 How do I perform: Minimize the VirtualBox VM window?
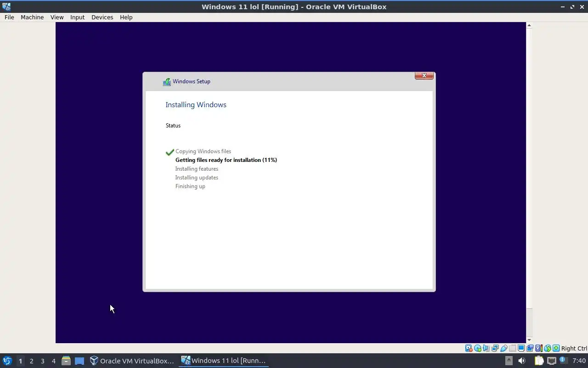click(x=563, y=6)
